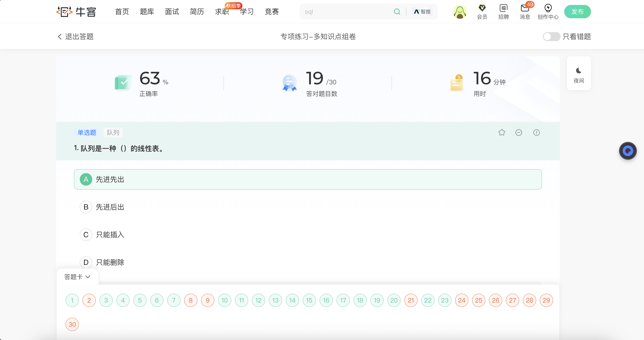Open the user avatar profile
Screen dimensions: 644x340
[459, 12]
